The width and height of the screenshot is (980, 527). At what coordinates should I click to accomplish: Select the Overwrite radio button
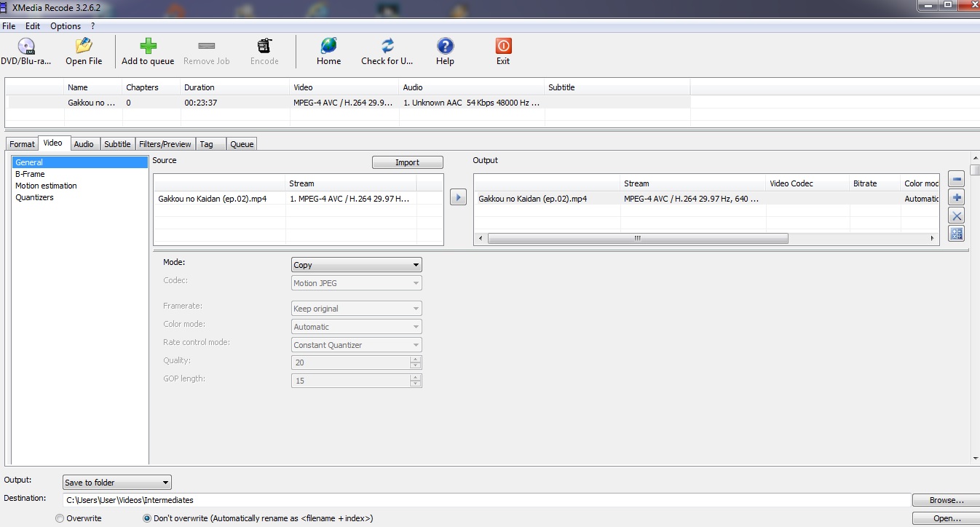[60, 518]
